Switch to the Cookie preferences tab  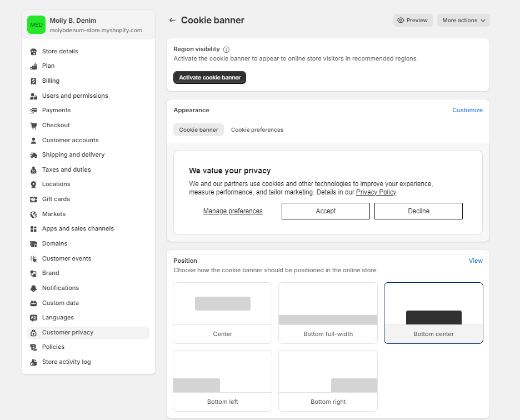click(257, 129)
